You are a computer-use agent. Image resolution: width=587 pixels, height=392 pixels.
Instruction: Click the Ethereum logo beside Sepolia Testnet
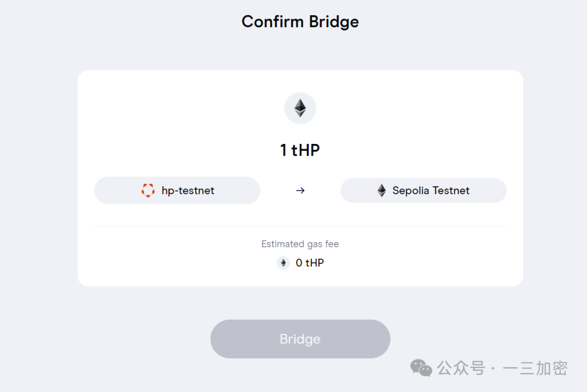382,191
